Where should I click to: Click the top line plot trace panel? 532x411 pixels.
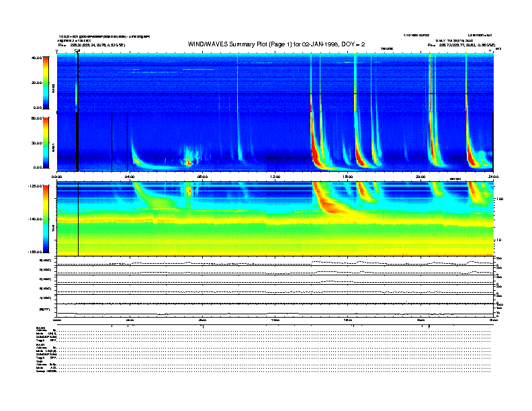click(x=275, y=261)
